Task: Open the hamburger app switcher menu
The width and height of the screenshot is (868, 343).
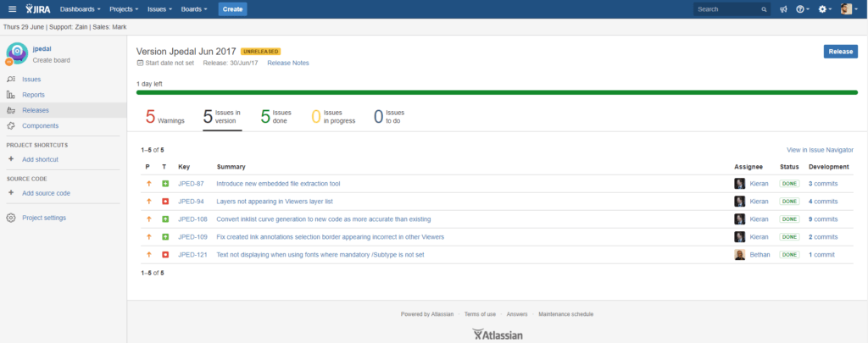Action: click(12, 8)
